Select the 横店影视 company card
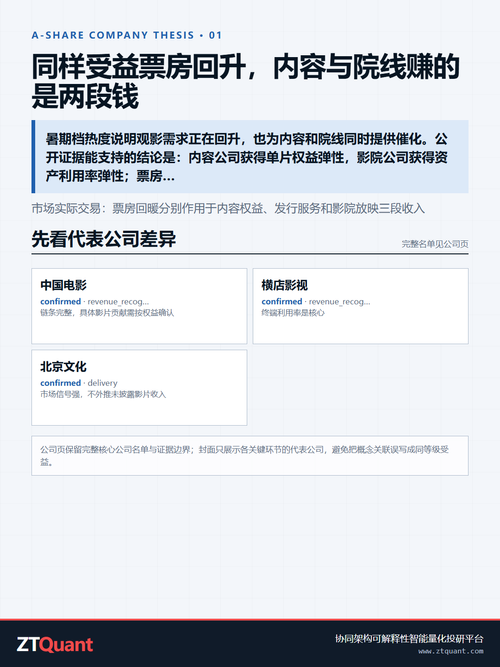 [x=360, y=306]
